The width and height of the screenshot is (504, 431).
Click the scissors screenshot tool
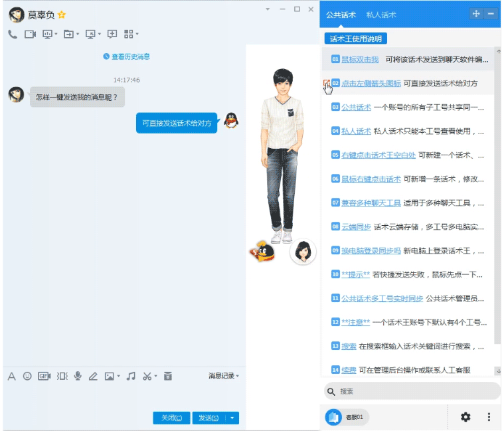[x=147, y=376]
